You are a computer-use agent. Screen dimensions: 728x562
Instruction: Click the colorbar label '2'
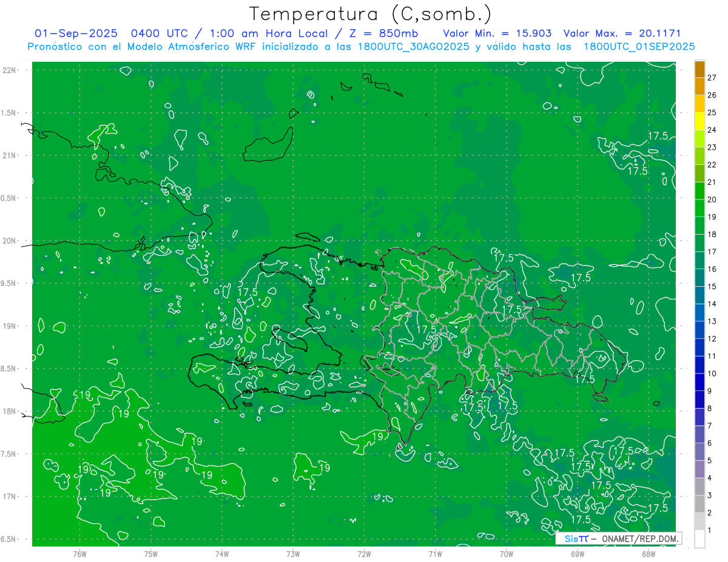[710, 513]
